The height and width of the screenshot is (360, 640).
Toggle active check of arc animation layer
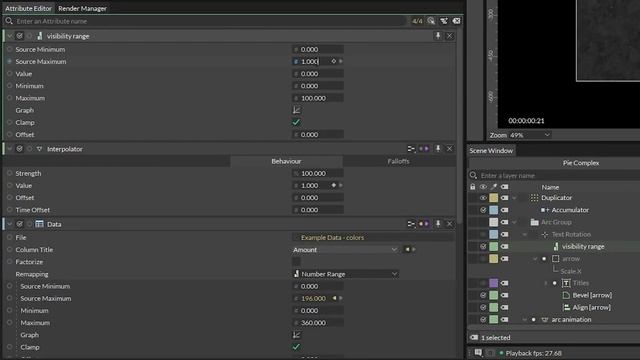[483, 320]
